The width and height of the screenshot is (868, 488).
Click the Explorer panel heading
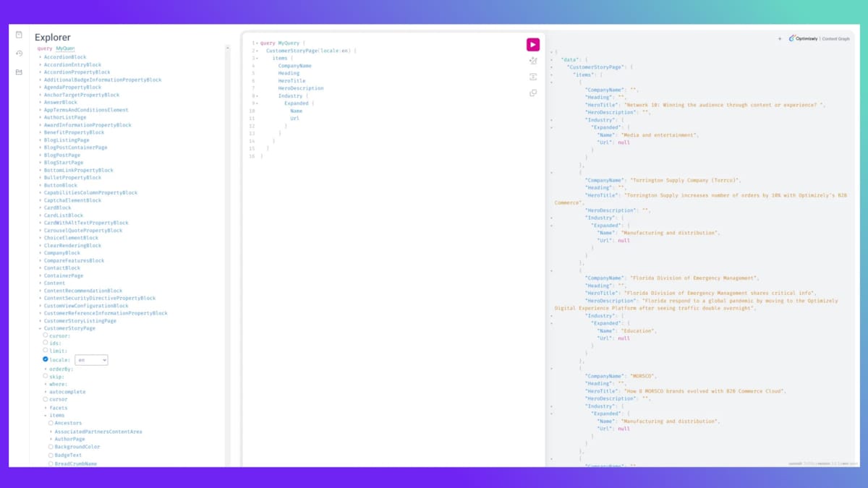tap(53, 37)
